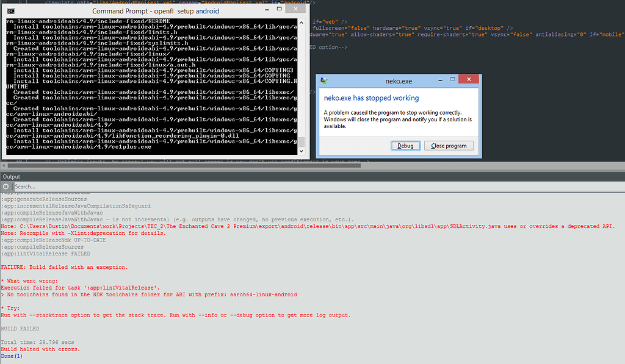Minimize the neko.exe dialog
The image size is (625, 364).
coord(440,80)
